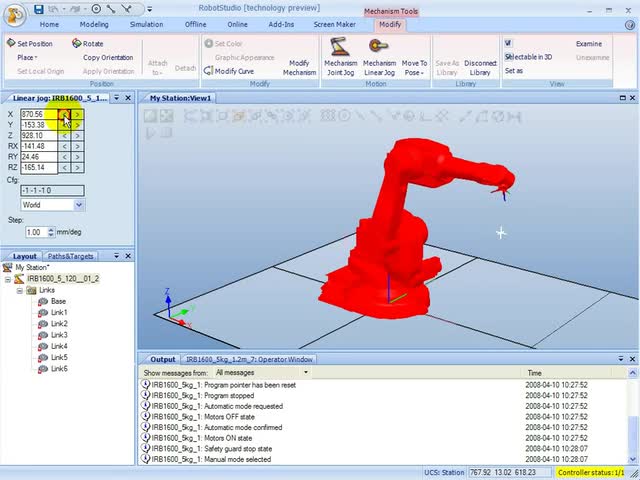
Task: Click the restore icon of My Station view
Action: pyautogui.click(x=622, y=98)
